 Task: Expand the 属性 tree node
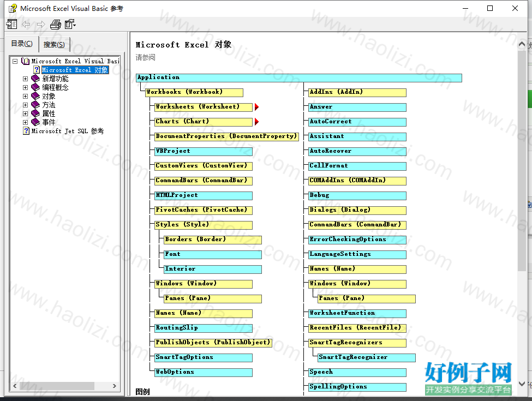click(x=25, y=113)
